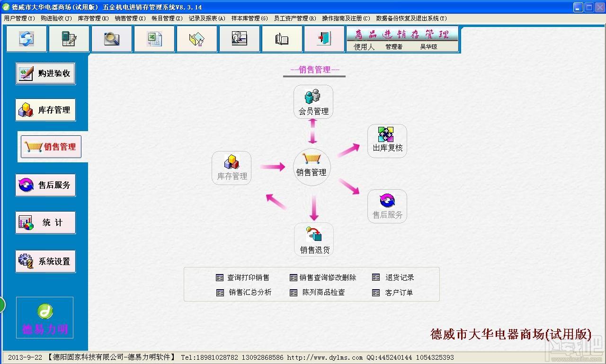Open the 统计 sidebar section
The width and height of the screenshot is (606, 364).
[45, 222]
